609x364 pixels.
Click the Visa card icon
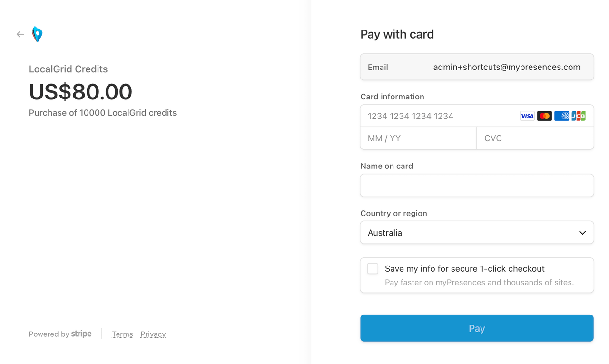pyautogui.click(x=527, y=116)
